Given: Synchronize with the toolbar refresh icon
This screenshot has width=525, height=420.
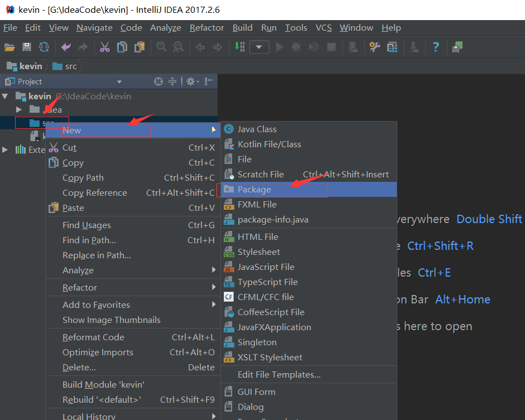Looking at the screenshot, I should (x=44, y=47).
